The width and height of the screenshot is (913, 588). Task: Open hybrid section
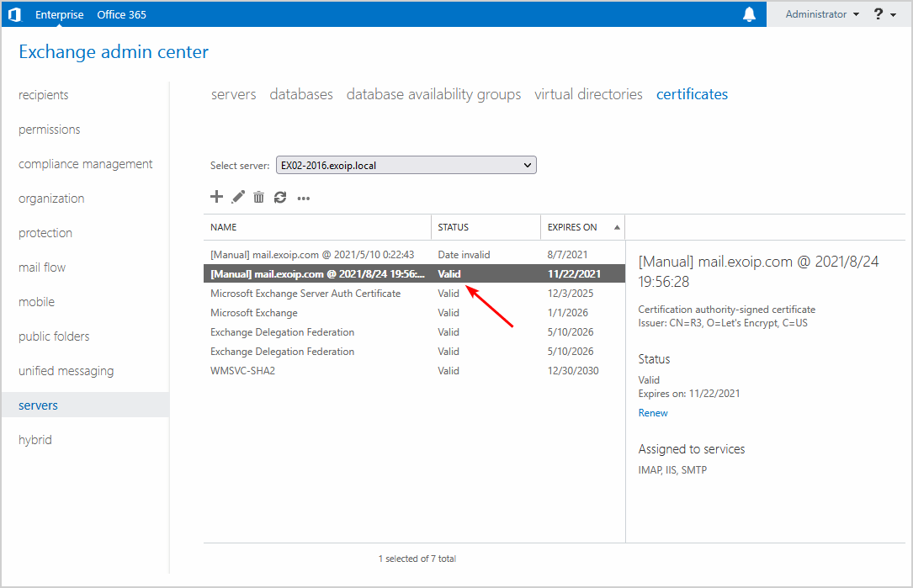tap(35, 440)
